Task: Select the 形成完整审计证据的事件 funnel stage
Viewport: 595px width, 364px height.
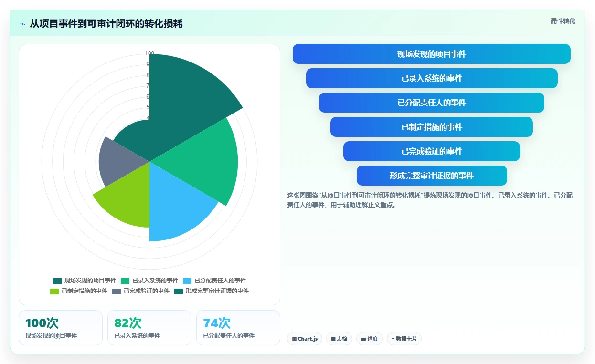Action: [432, 176]
